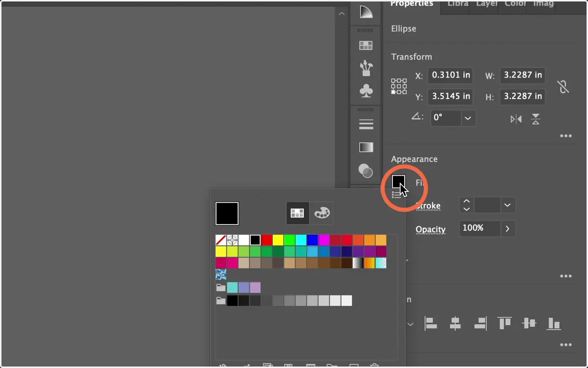Align objects to vertical center

click(529, 323)
